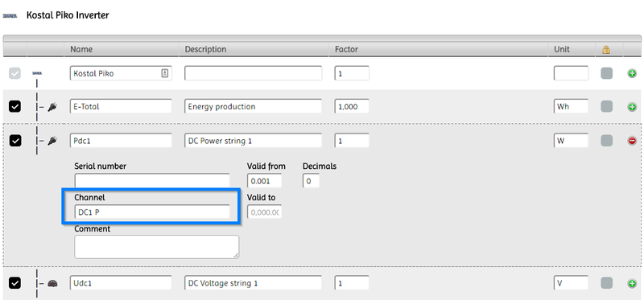The width and height of the screenshot is (644, 300).
Task: Expand Udc1 row with green plus icon
Action: click(x=632, y=284)
